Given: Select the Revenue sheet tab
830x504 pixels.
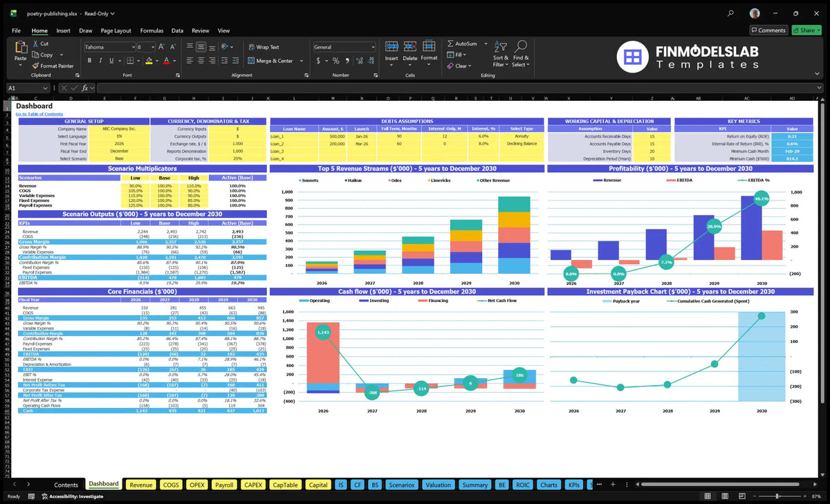Looking at the screenshot, I should tap(141, 485).
